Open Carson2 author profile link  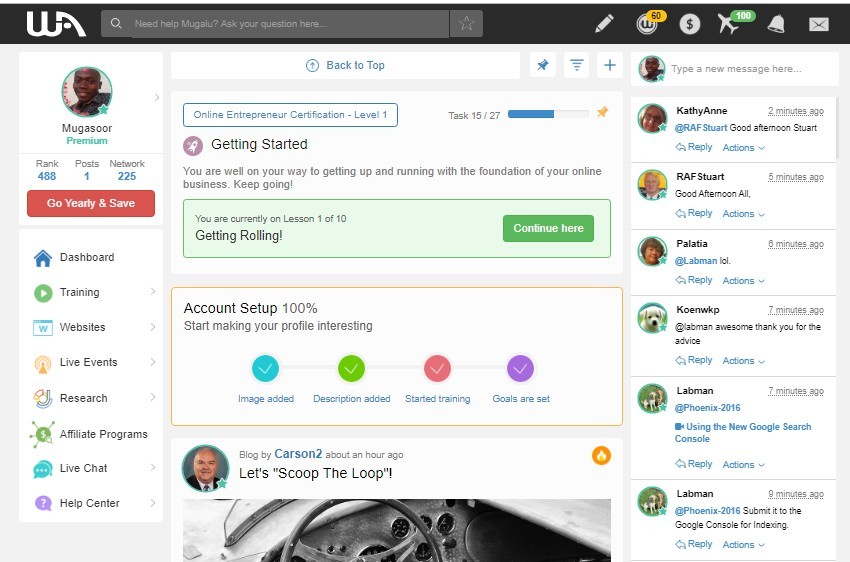point(298,454)
